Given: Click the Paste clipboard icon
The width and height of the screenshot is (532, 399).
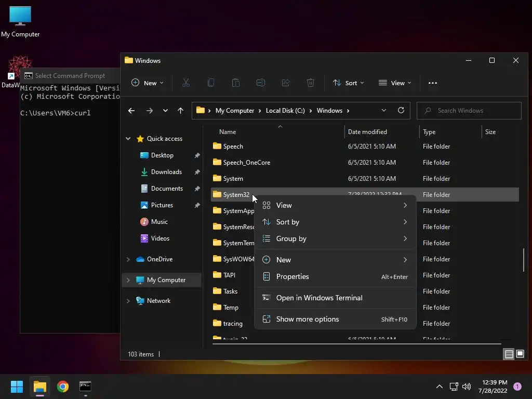Looking at the screenshot, I should point(236,83).
